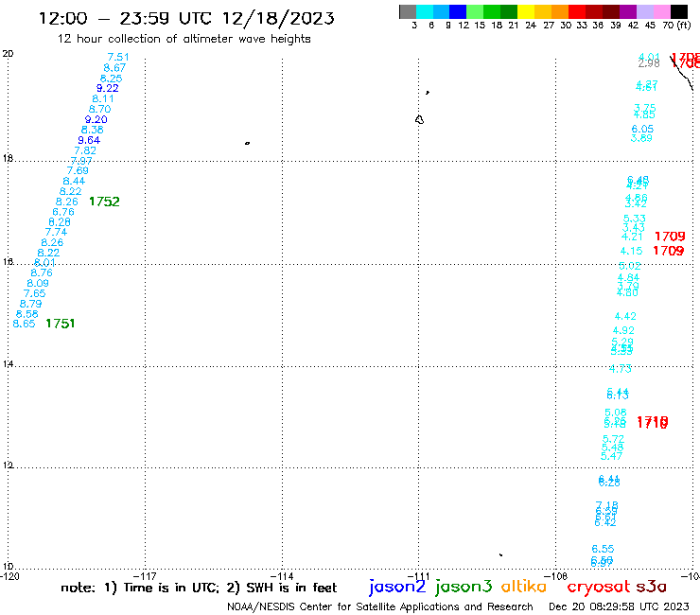This screenshot has height=615, width=700.
Task: Click the wave height value '4.92'
Action: [x=623, y=330]
